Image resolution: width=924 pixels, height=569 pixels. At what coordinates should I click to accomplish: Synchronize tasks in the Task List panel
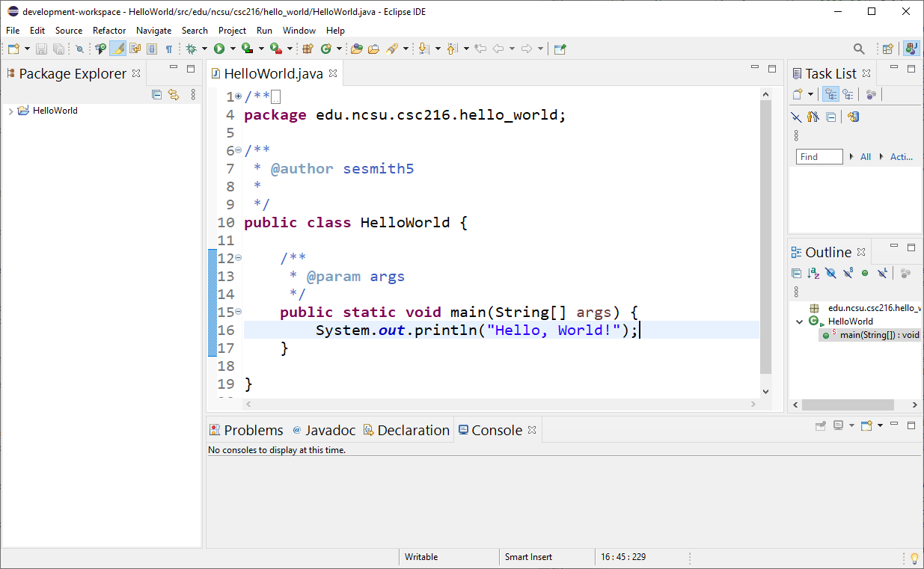point(853,117)
